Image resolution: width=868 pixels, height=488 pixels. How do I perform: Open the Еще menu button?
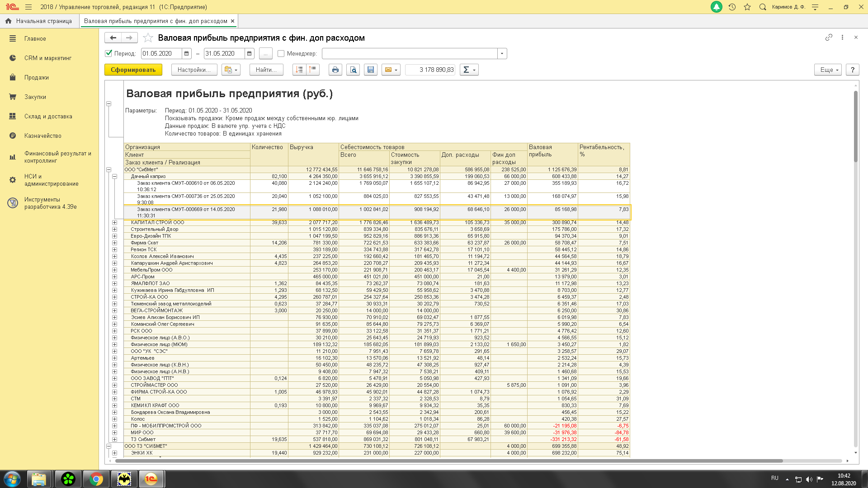click(828, 70)
